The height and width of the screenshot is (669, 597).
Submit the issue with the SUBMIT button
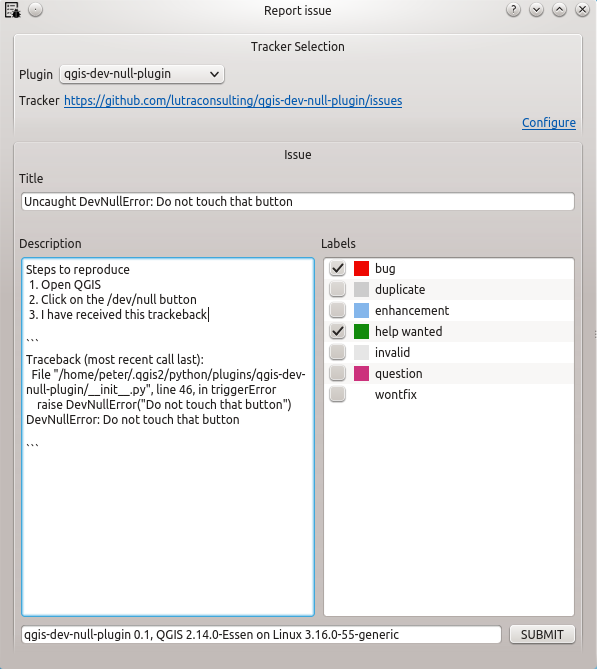pyautogui.click(x=542, y=634)
